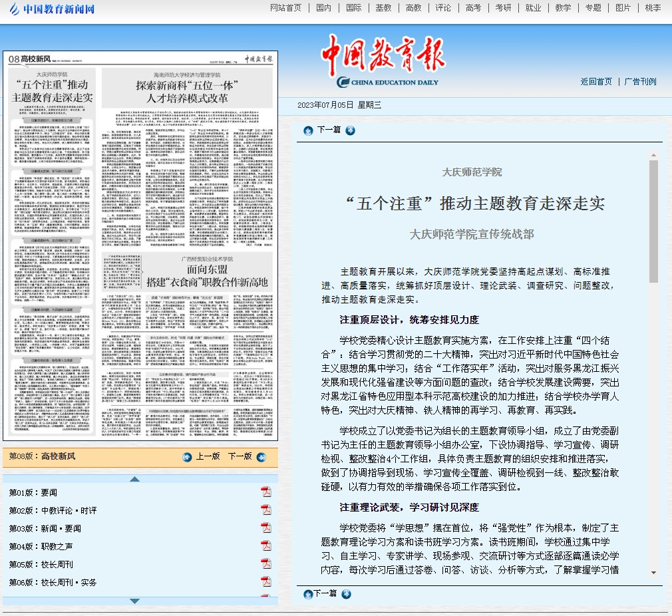
Task: Download the PDF for 第06版
Action: tap(266, 581)
